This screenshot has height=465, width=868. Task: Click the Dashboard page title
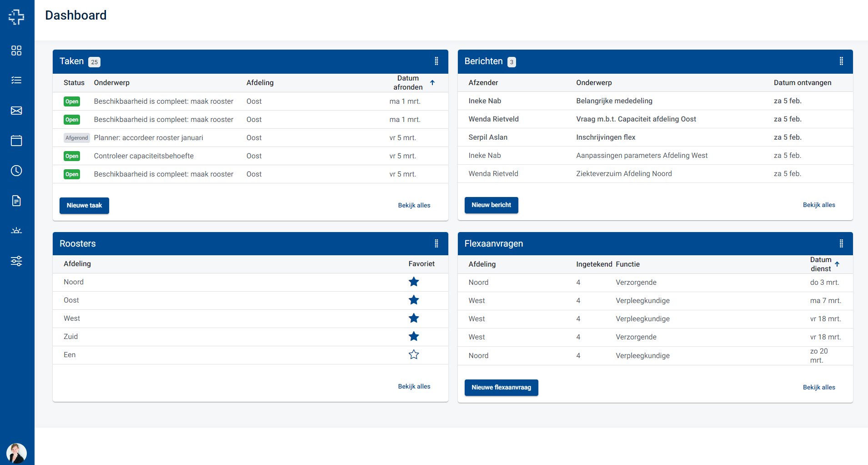coord(76,15)
